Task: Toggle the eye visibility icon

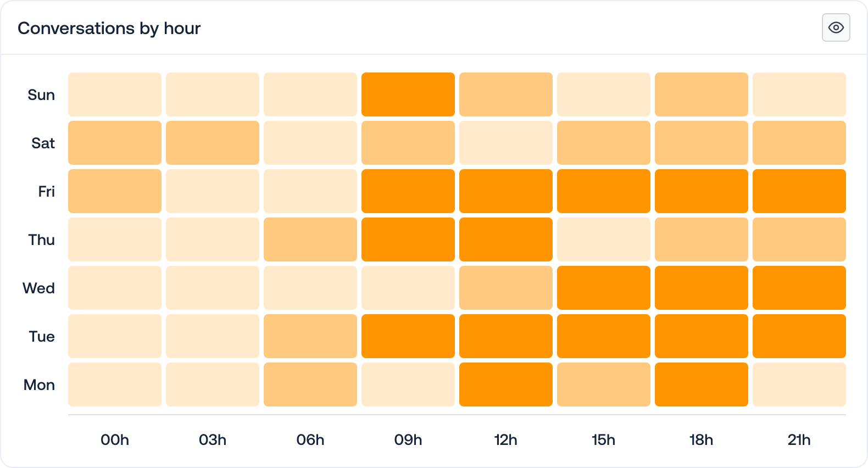Action: 836,26
